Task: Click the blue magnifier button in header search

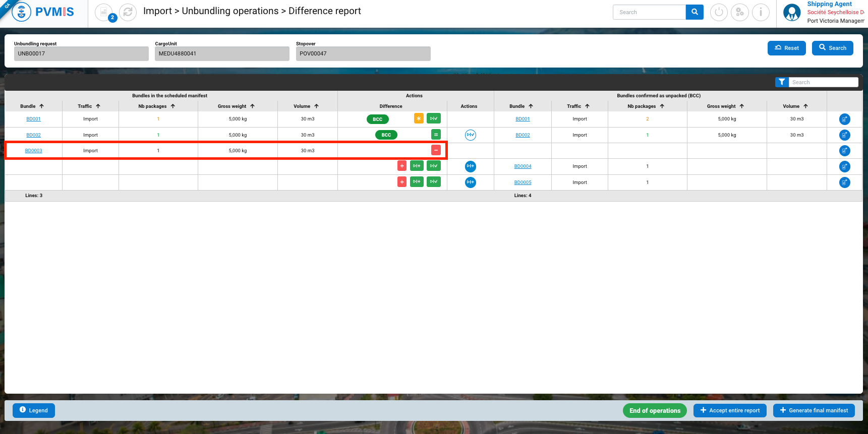Action: [x=695, y=12]
